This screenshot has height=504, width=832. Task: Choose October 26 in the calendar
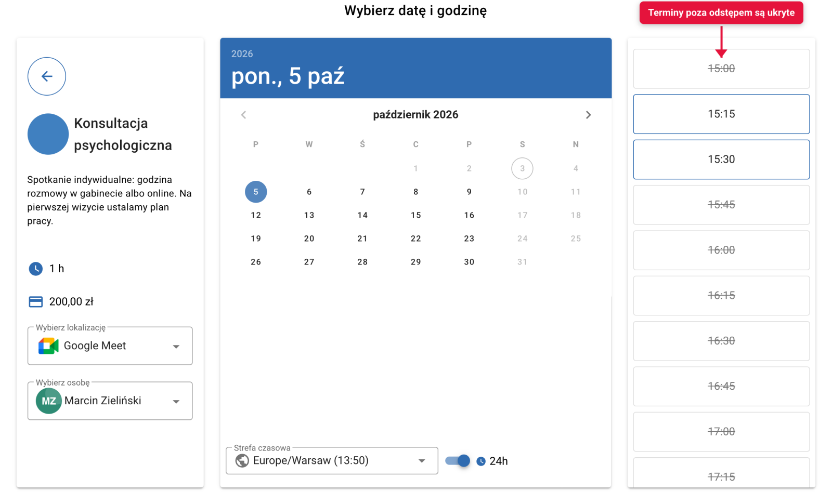click(256, 262)
